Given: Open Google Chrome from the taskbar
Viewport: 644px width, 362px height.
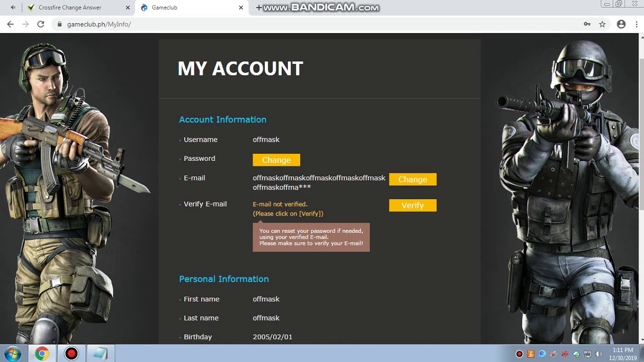Looking at the screenshot, I should pos(42,353).
